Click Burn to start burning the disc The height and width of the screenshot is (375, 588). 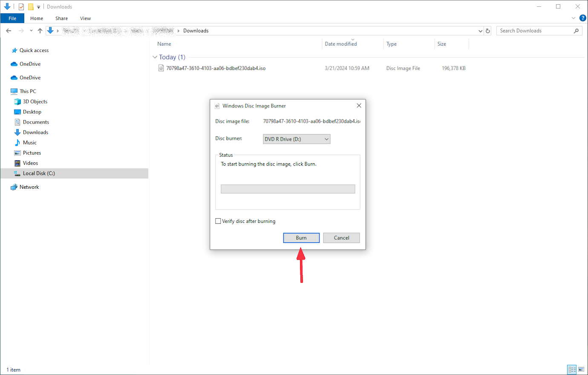(x=301, y=238)
